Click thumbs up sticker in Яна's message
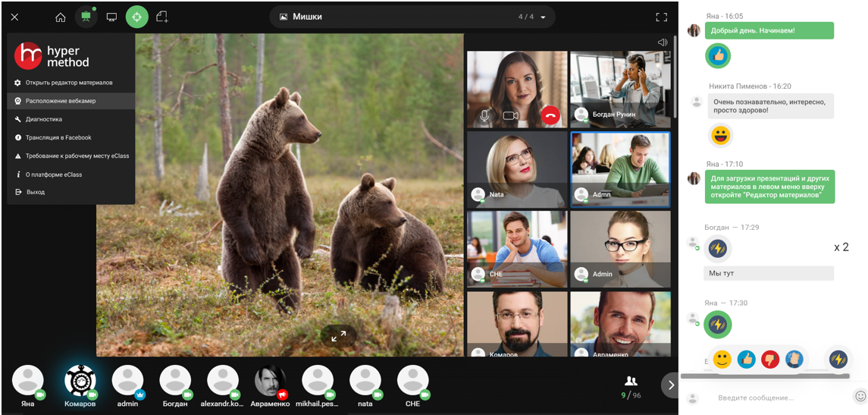Image resolution: width=868 pixels, height=415 pixels. [x=718, y=56]
